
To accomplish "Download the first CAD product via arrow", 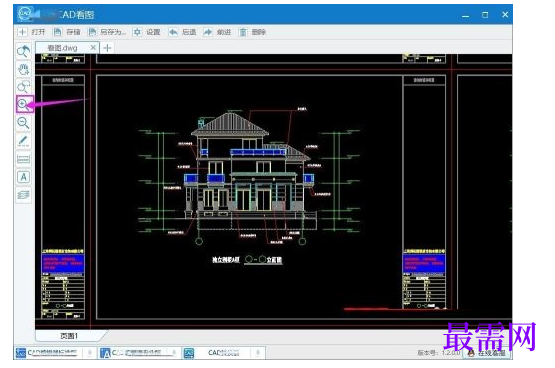I will point(90,353).
